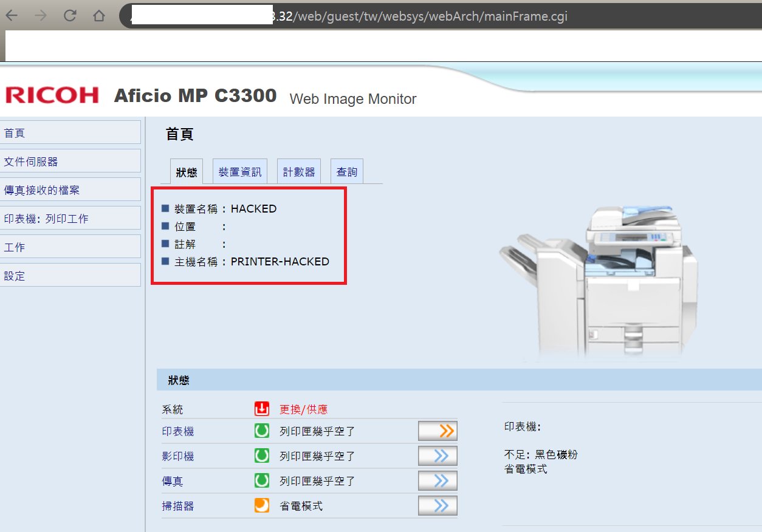Click the Aficio MP C3300 model name

195,95
